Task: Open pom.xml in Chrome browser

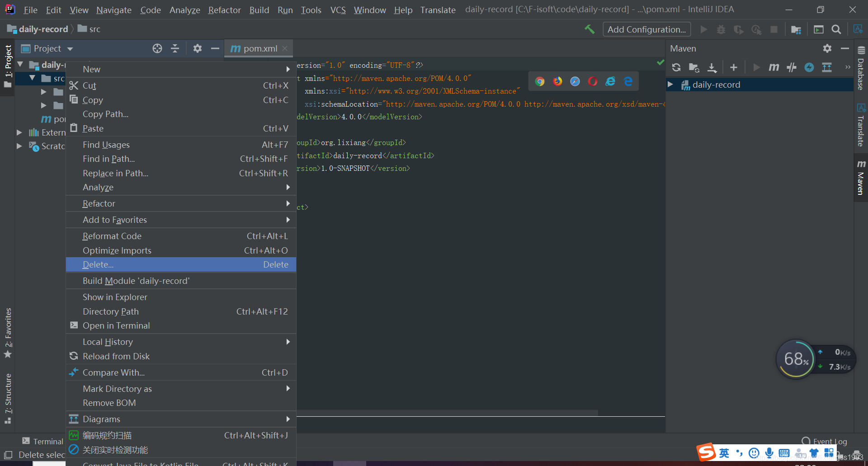Action: (x=540, y=81)
